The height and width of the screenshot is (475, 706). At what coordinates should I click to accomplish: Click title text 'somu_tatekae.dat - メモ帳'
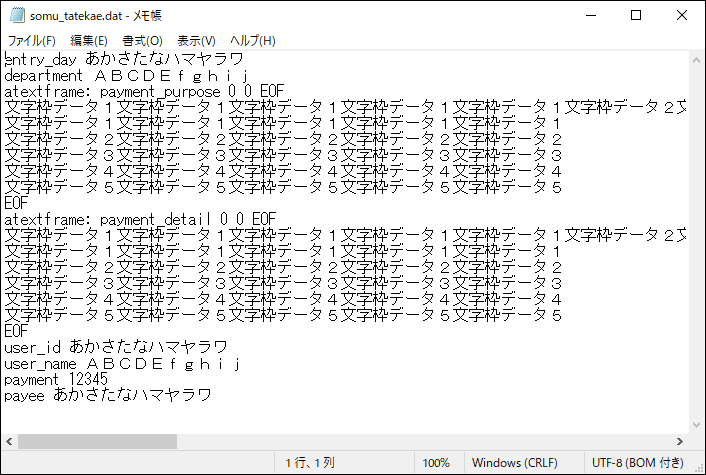coord(95,16)
